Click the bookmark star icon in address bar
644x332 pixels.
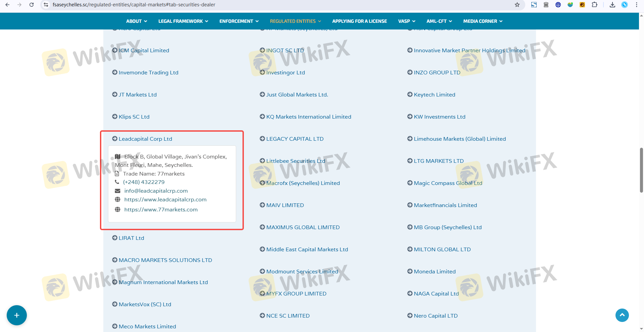click(x=517, y=5)
